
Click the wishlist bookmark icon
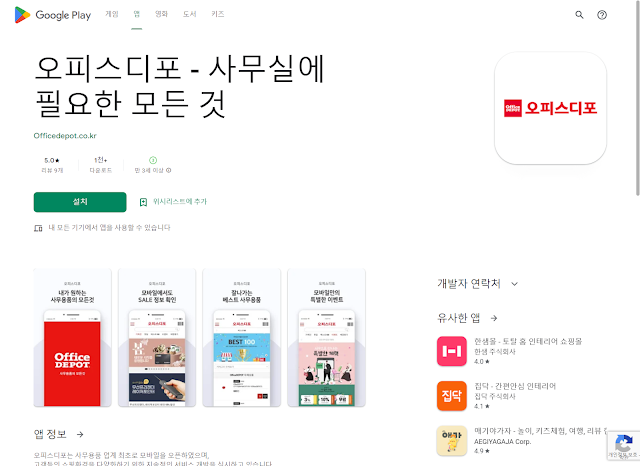(x=143, y=202)
